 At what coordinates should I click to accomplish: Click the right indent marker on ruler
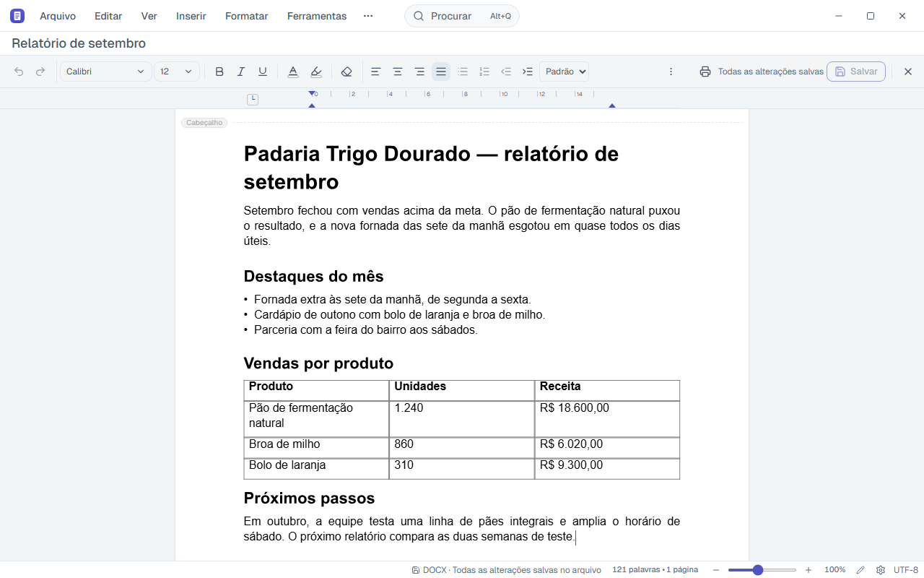coord(612,105)
